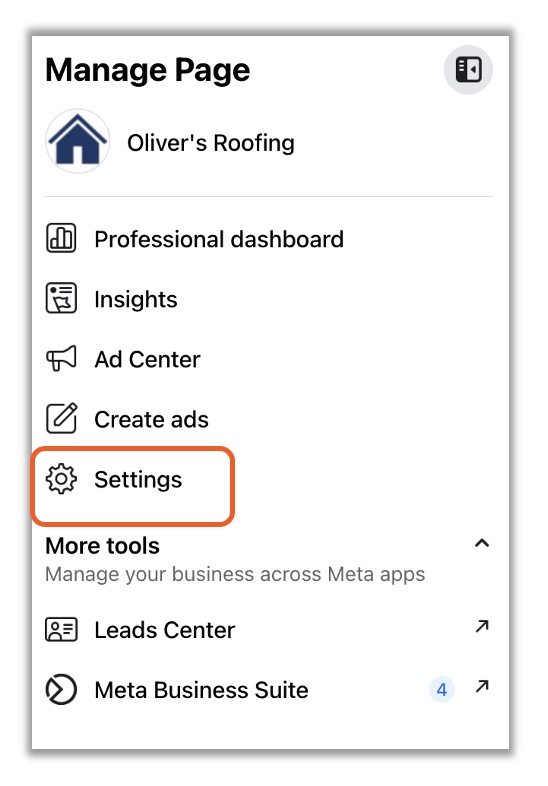
Task: Click the More tools heading
Action: 102,545
